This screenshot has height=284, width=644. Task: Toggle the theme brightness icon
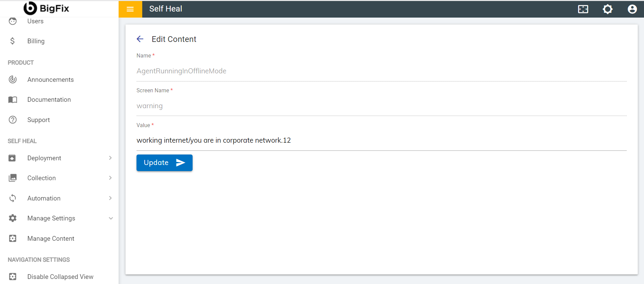point(608,9)
